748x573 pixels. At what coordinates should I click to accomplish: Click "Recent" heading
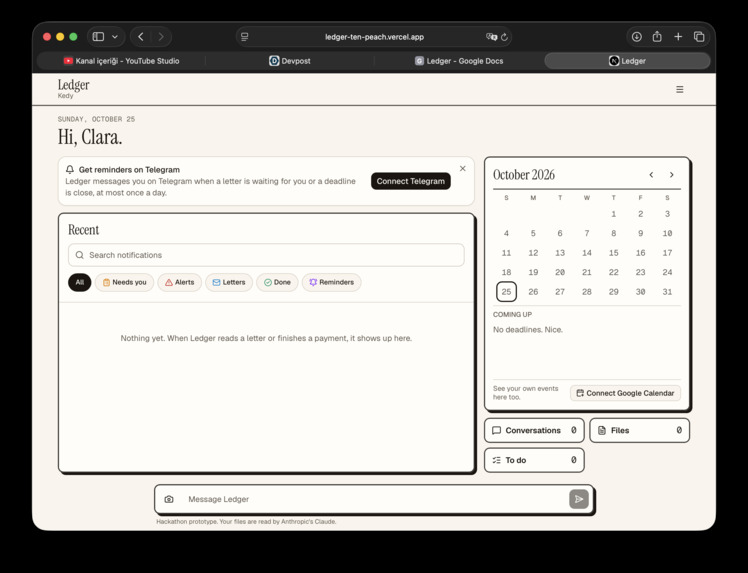83,230
